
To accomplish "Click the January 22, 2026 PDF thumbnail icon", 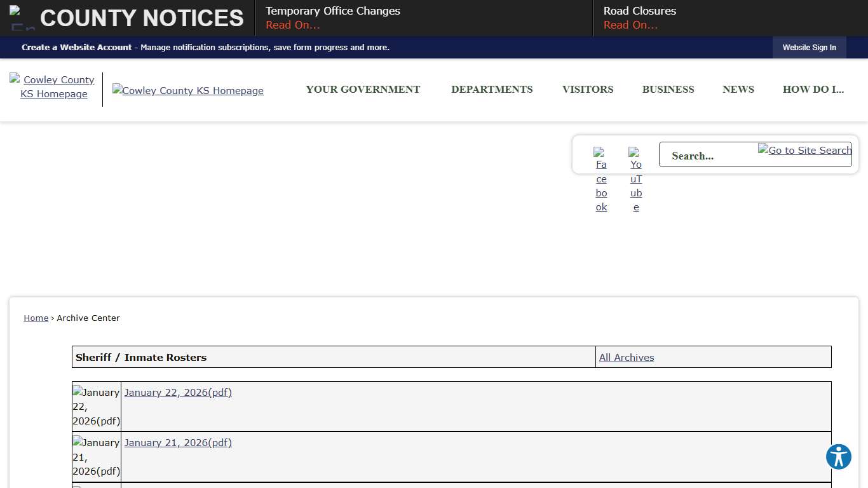I will point(96,406).
